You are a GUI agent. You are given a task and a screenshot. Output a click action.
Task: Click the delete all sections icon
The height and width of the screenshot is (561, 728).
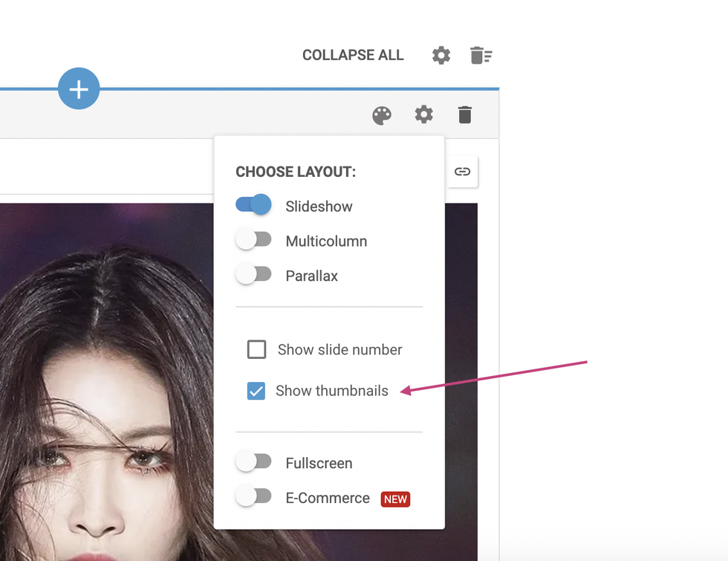tap(481, 55)
